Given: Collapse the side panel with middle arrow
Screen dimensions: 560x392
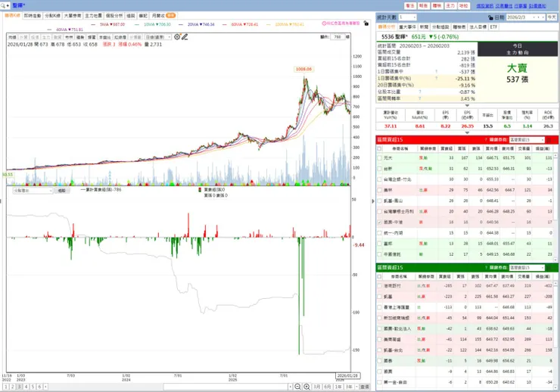Looking at the screenshot, I should [373, 201].
